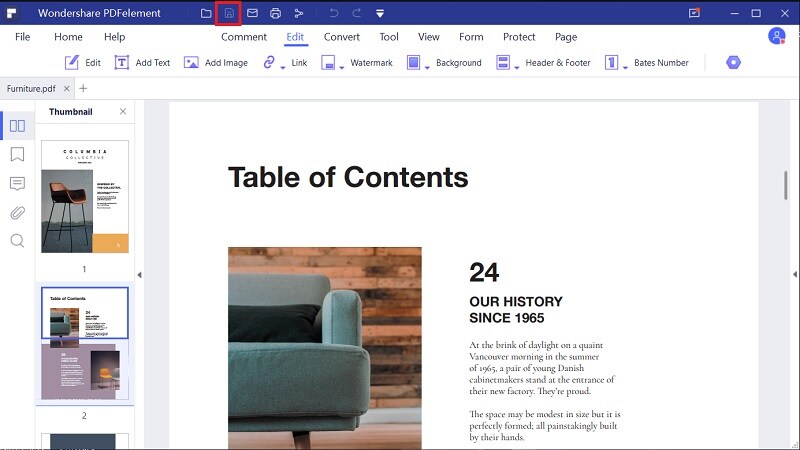
Task: Click the OUR HISTORY SINCE 1965 heading
Action: [516, 310]
